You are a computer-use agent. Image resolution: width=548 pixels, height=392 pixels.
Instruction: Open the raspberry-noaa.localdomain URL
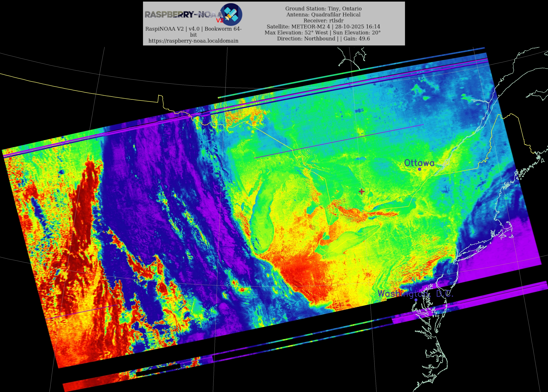tap(193, 41)
